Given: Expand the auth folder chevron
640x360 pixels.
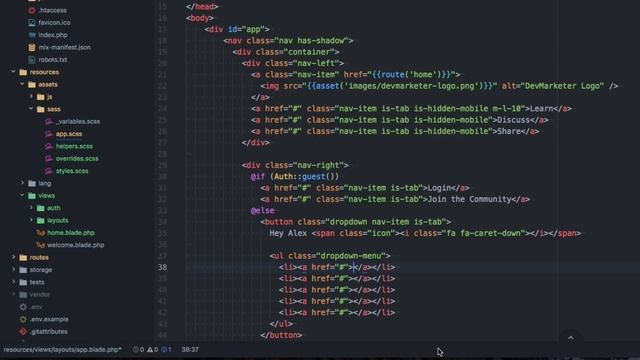Looking at the screenshot, I should point(31,208).
